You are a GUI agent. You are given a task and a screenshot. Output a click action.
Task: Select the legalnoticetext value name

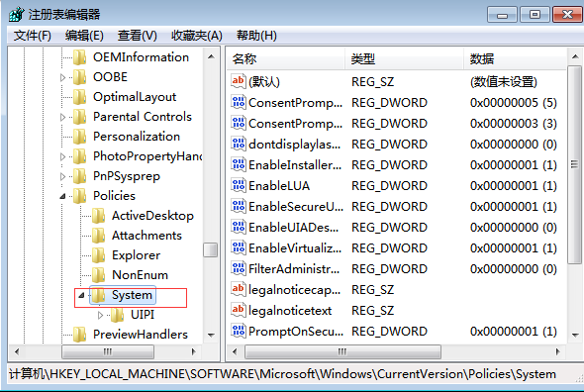click(290, 310)
